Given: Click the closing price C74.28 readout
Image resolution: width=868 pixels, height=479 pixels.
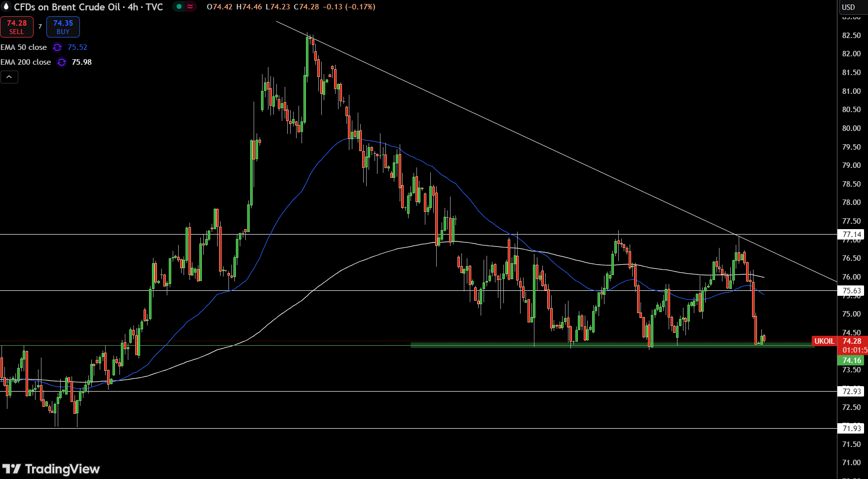Looking at the screenshot, I should 306,7.
